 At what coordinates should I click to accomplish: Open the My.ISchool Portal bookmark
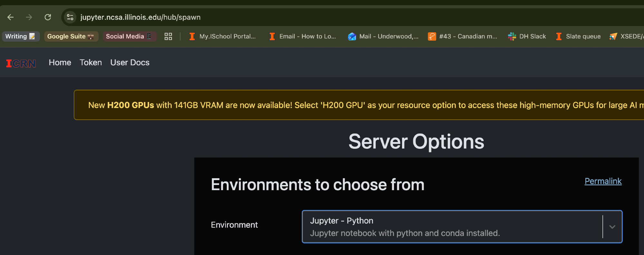click(x=223, y=36)
